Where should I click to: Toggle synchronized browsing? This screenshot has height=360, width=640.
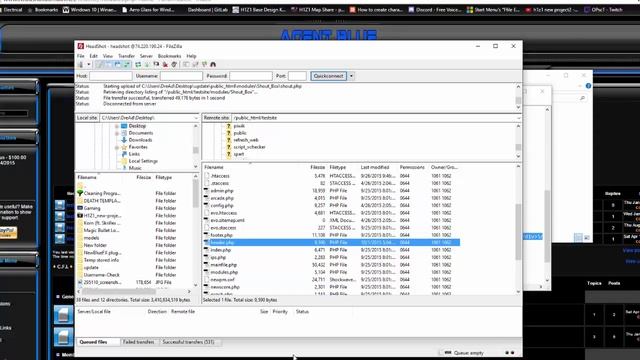pos(204,64)
